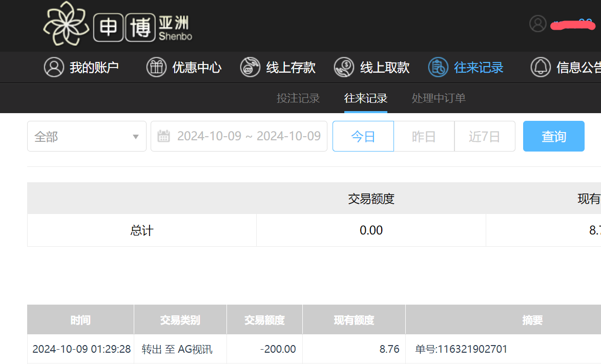Expand the dropdown arrow beside 全部
Viewport: 601px width, 364px height.
(135, 136)
